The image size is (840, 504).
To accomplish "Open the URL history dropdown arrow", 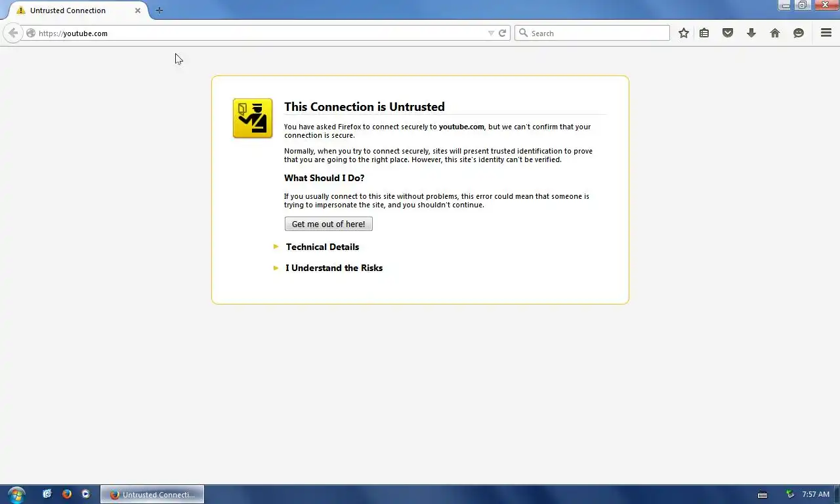I will coord(491,33).
